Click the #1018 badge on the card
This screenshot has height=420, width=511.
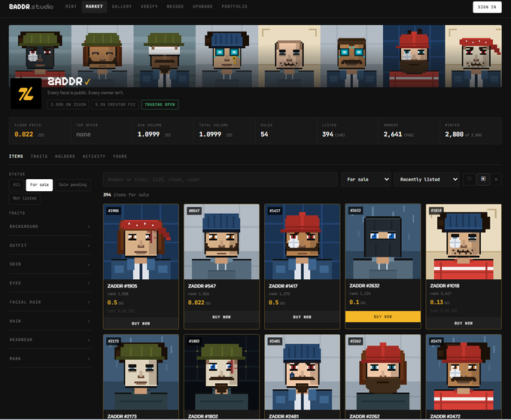tap(436, 211)
